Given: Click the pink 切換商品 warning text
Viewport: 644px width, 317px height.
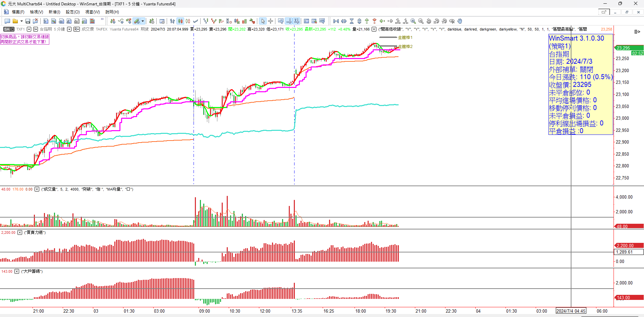Looking at the screenshot, I should (x=24, y=39).
